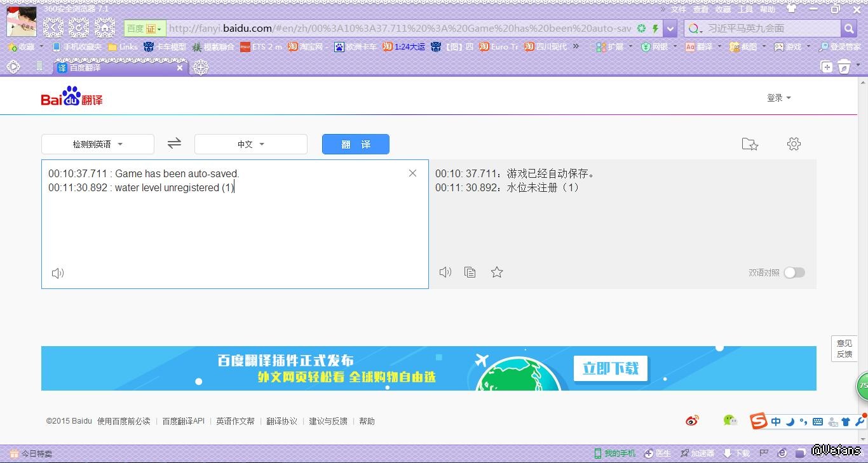This screenshot has width=868, height=463.
Task: Open the favorites folder icon
Action: [750, 144]
